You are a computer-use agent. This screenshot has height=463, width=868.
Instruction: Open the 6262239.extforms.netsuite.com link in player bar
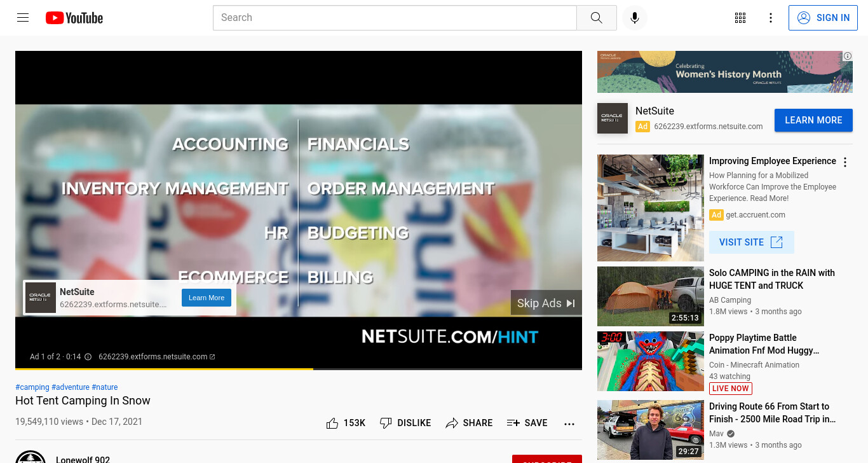[x=156, y=357]
